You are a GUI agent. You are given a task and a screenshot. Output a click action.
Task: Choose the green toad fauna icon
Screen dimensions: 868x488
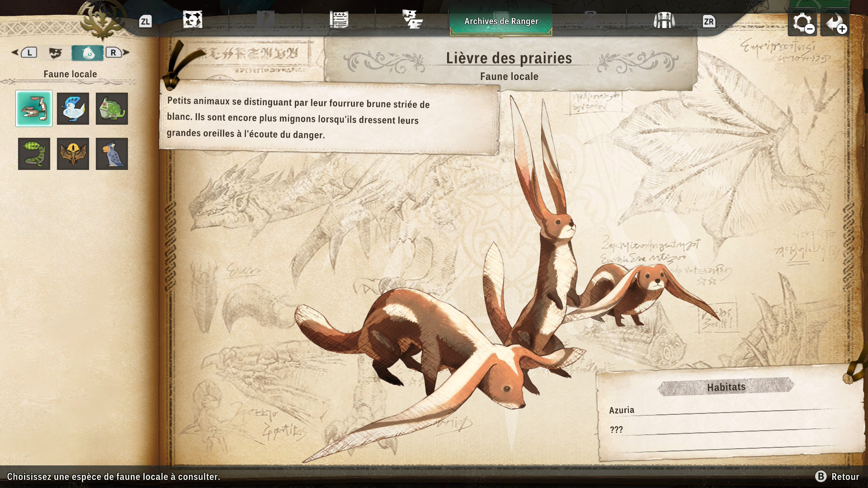[112, 108]
